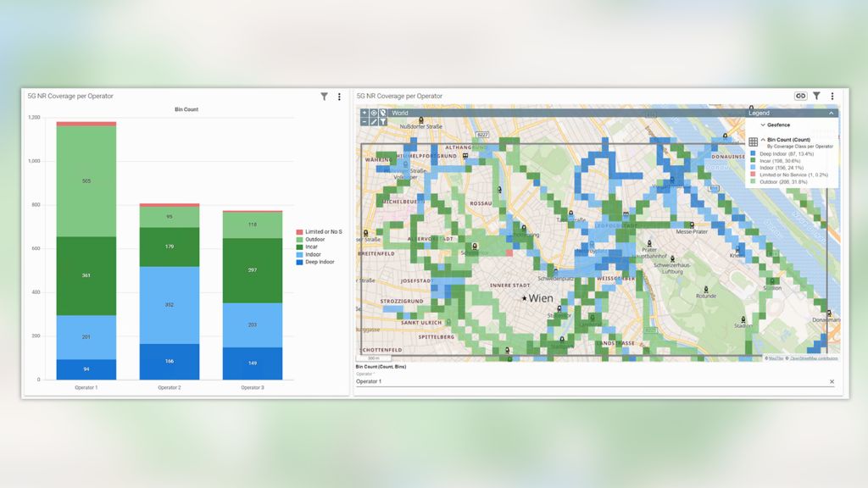Viewport: 868px width, 488px height.
Task: Click the Wien city label on map
Action: 541,298
